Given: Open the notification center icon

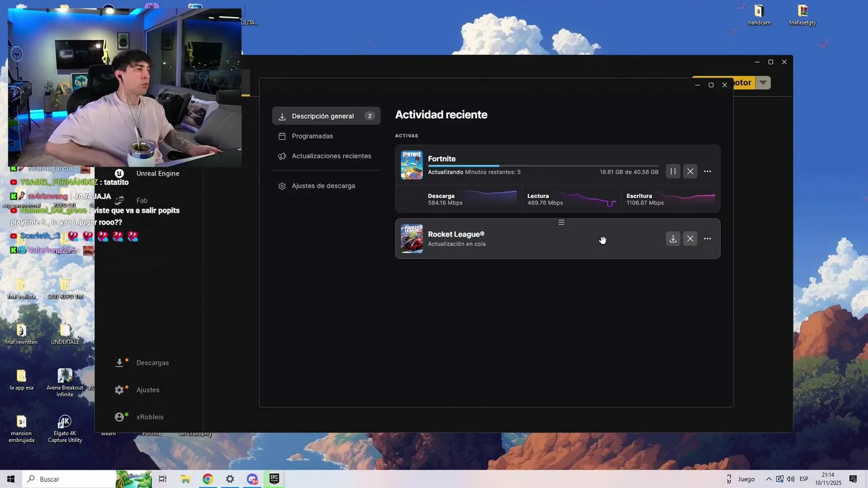Looking at the screenshot, I should (853, 479).
